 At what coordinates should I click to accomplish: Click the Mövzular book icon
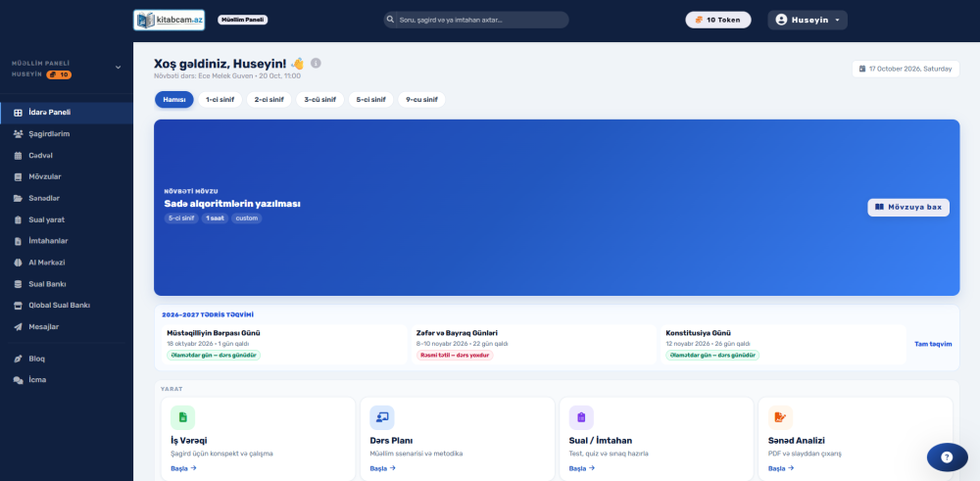pyautogui.click(x=18, y=176)
